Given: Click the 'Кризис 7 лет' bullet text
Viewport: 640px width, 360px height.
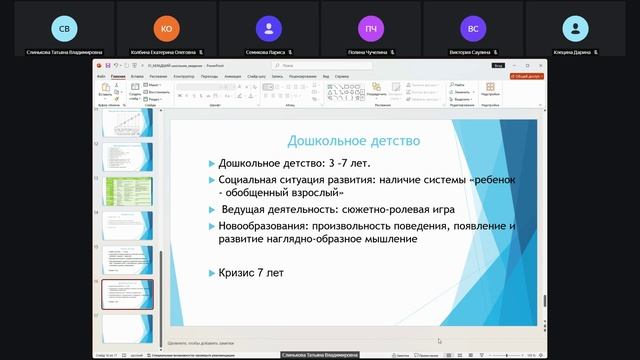Looking at the screenshot, I should pyautogui.click(x=251, y=273).
